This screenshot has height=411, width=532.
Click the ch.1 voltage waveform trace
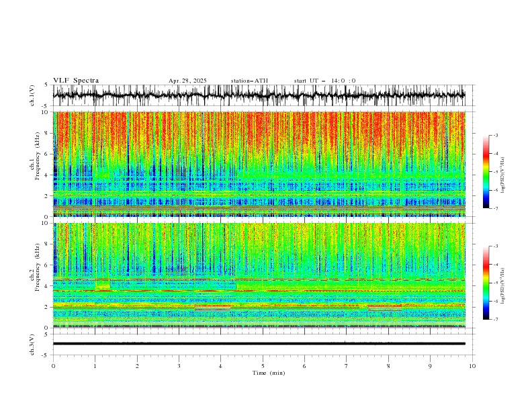pos(259,95)
